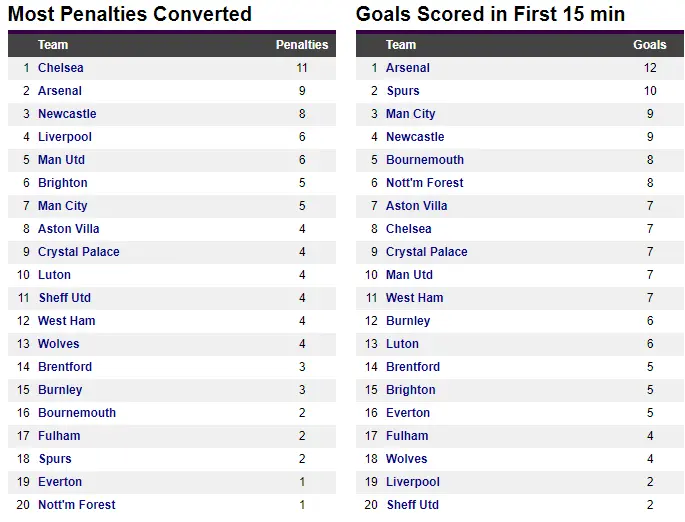Click the Penalties column header
The height and width of the screenshot is (522, 685).
(302, 45)
